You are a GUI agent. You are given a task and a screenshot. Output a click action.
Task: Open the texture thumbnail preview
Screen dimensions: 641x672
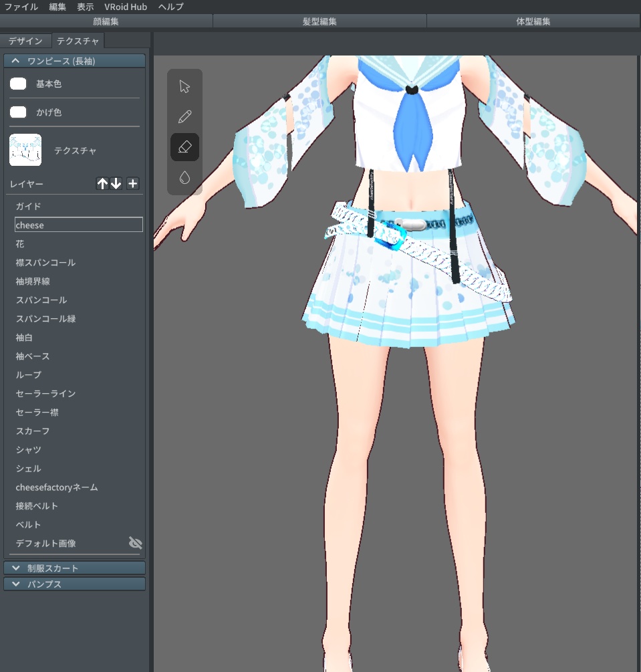[25, 150]
